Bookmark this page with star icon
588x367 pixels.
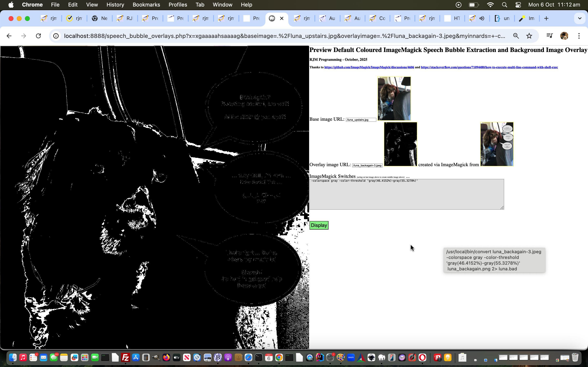click(x=529, y=36)
